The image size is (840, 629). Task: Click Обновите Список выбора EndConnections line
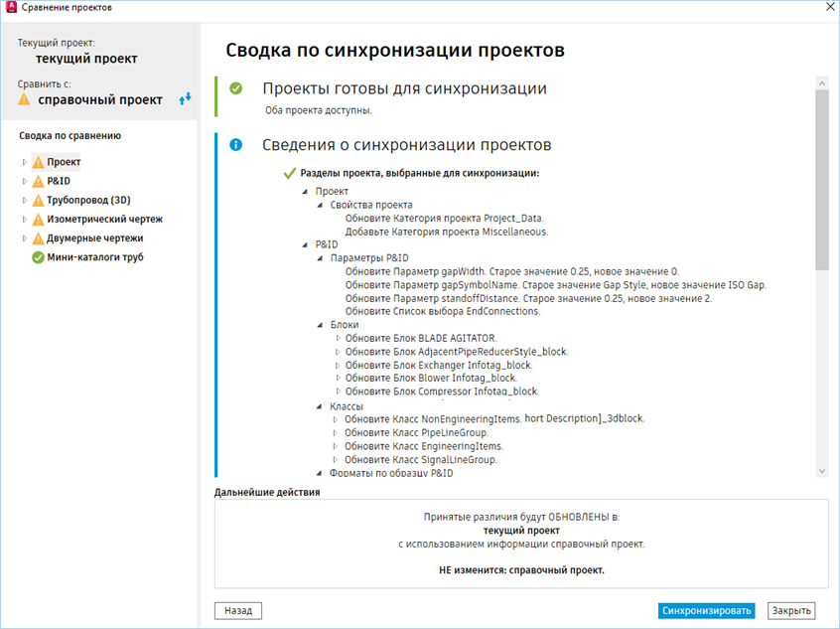click(x=443, y=311)
